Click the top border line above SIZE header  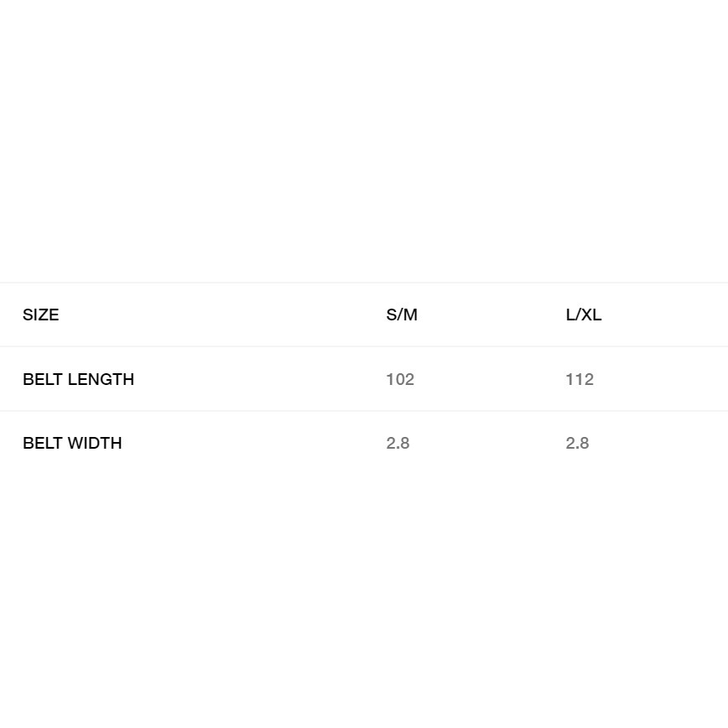(364, 283)
